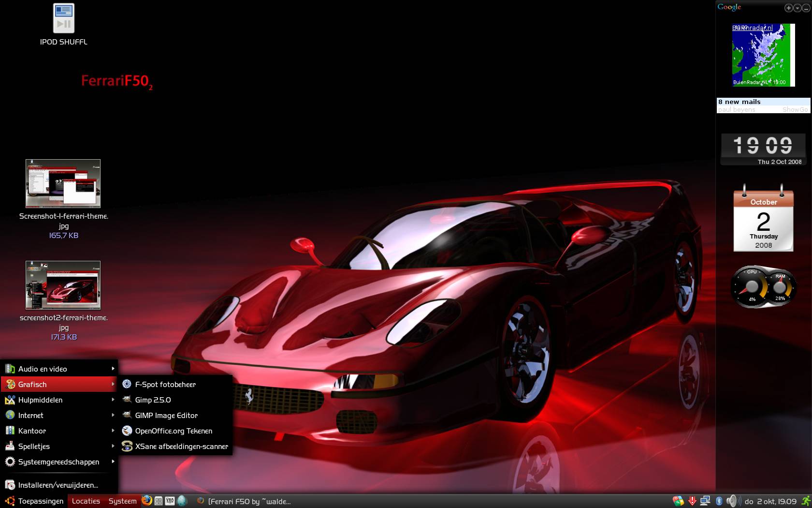Click the Google logo in sidebar

point(729,7)
